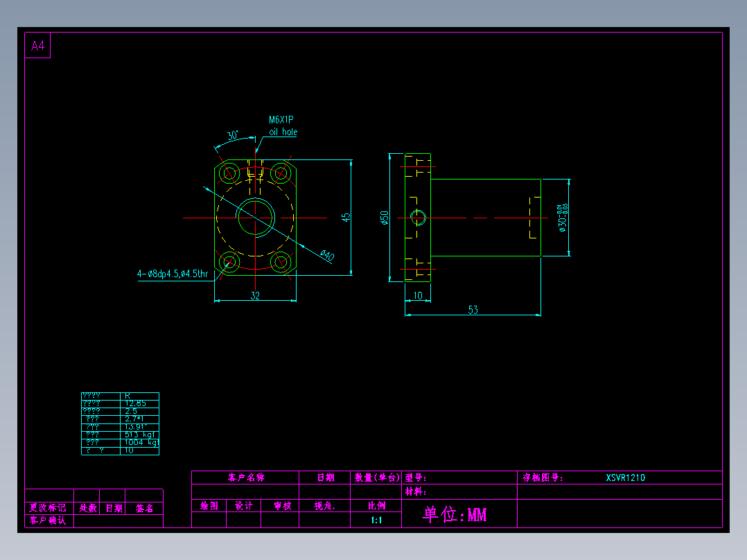
Task: Click the 513 kgf load value
Action: [x=140, y=435]
